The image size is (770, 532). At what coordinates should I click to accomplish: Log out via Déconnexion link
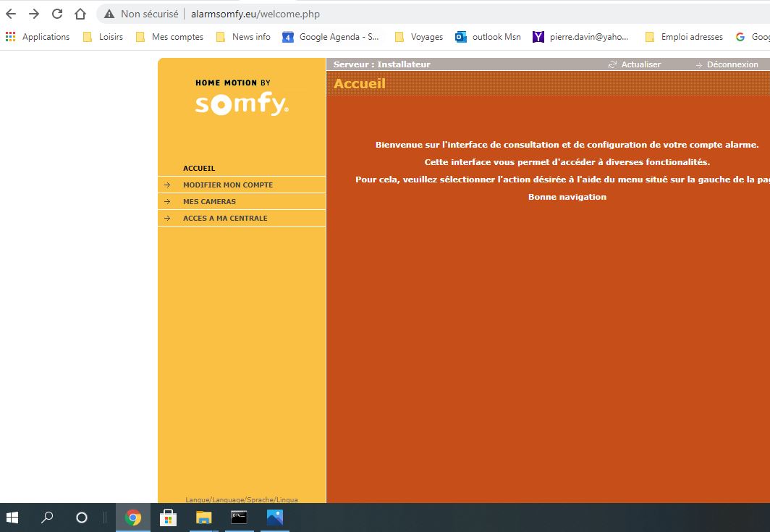tap(732, 64)
